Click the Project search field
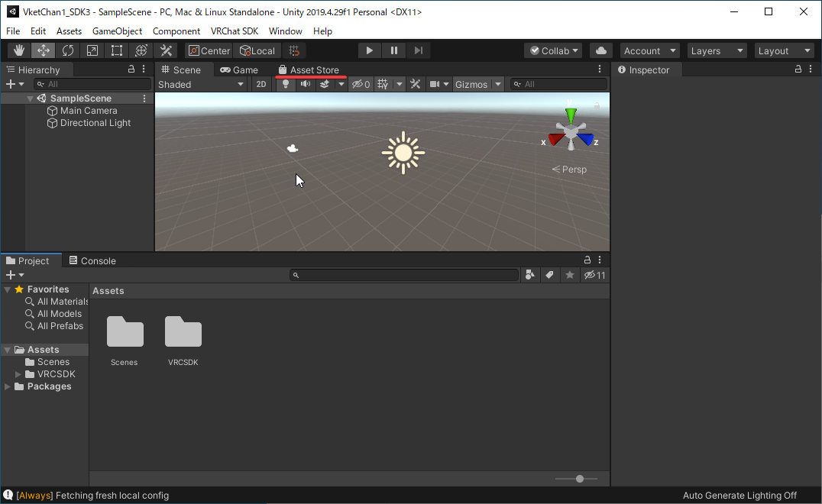 404,275
